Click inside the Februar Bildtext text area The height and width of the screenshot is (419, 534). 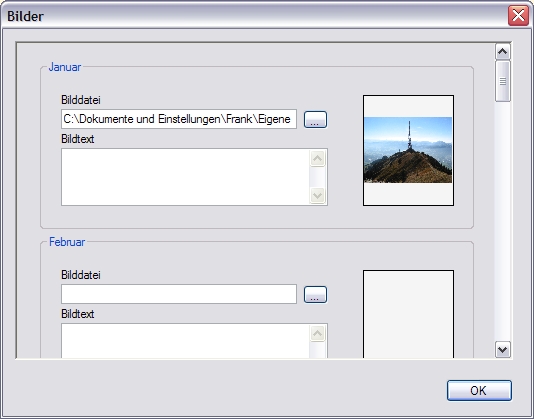186,341
